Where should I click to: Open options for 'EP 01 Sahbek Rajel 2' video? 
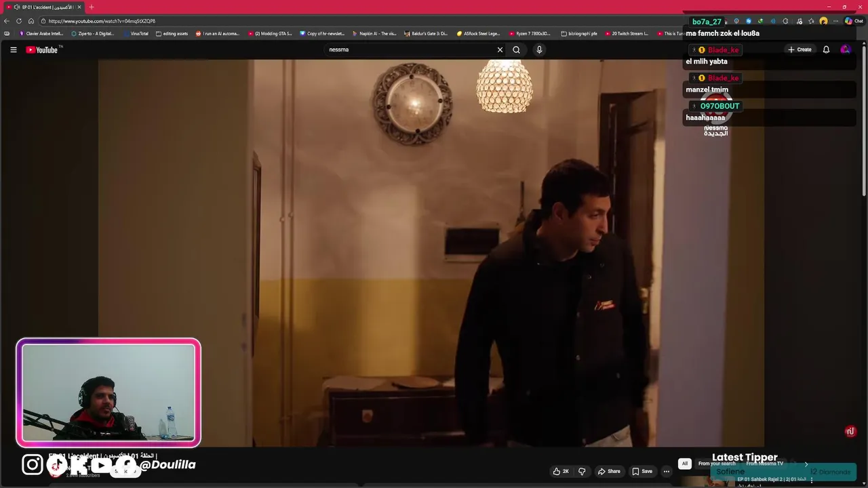point(812,480)
